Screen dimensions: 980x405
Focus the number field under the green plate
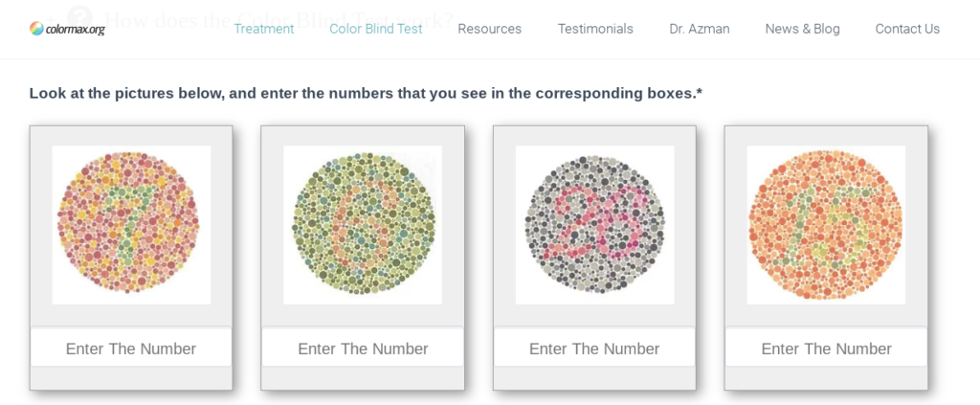coord(363,349)
